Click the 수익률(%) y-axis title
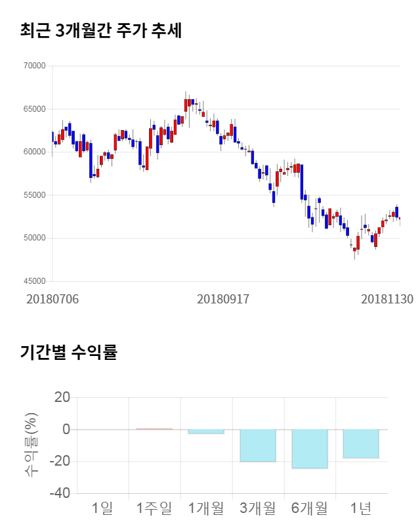The width and height of the screenshot is (420, 532). 31,445
